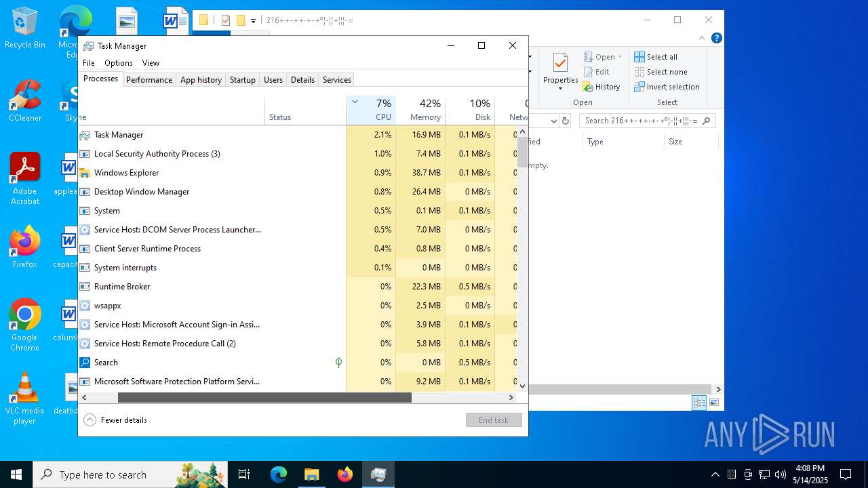Select Microsoft Software Protection Platform Service row
The image size is (868, 488).
pos(298,382)
